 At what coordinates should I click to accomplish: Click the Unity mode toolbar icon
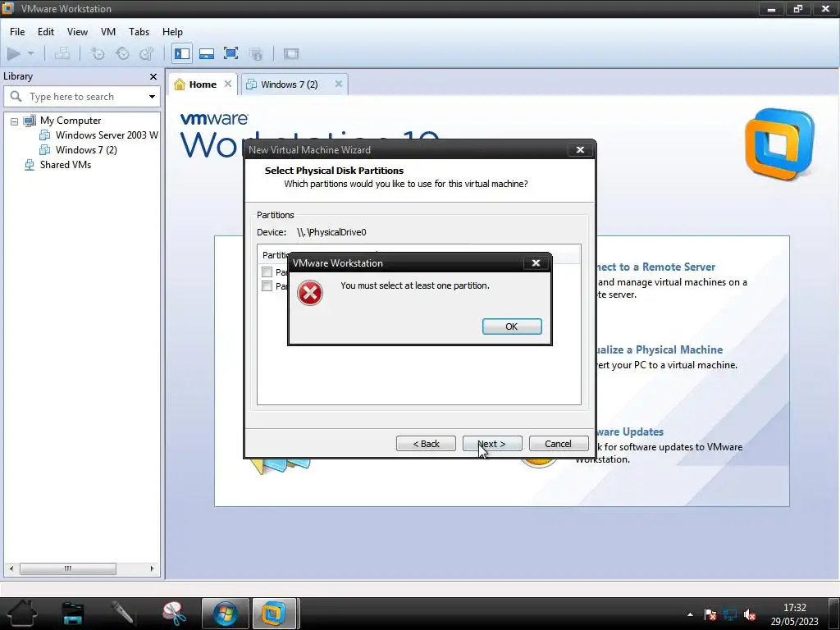tap(256, 53)
